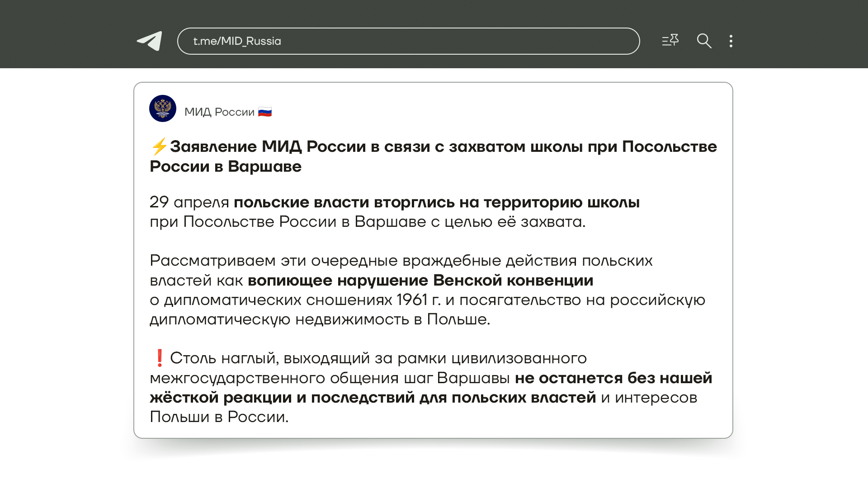This screenshot has width=868, height=488.
Task: Click the t.me/MID_Russia address field
Action: (408, 41)
